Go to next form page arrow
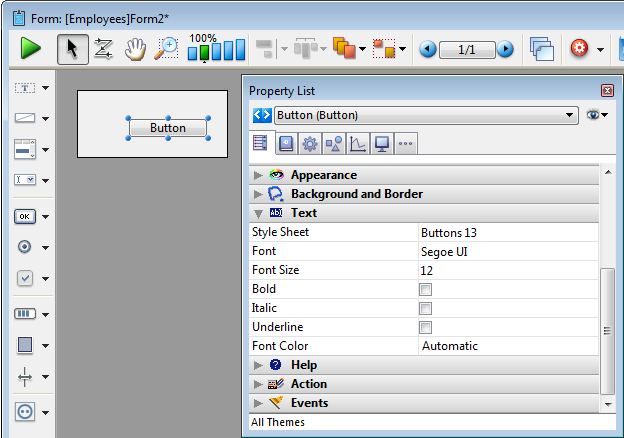Screen dimensions: 624x438 tap(505, 49)
